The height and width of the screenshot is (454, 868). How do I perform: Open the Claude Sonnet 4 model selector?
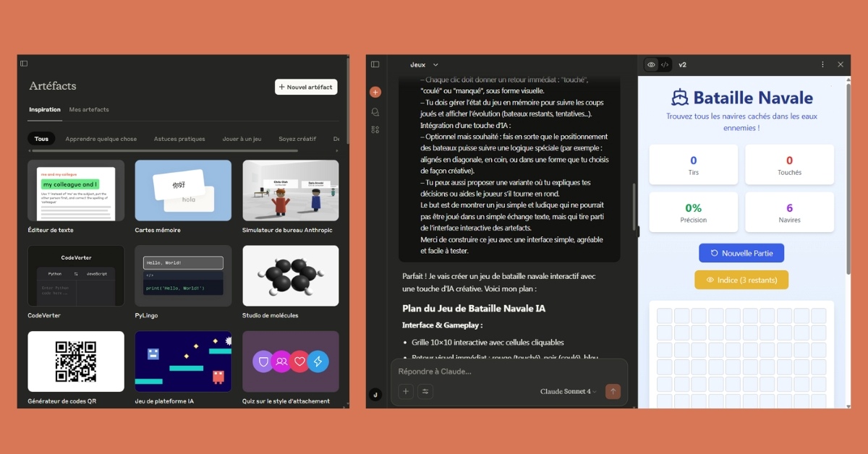(569, 392)
